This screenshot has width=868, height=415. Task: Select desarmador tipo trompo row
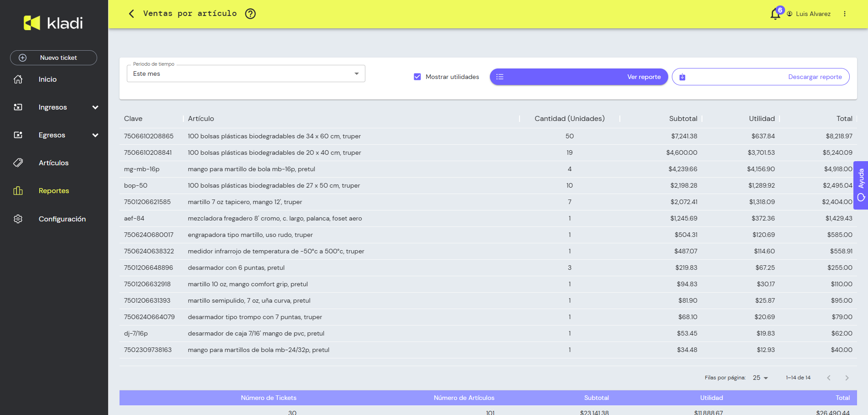pos(488,317)
